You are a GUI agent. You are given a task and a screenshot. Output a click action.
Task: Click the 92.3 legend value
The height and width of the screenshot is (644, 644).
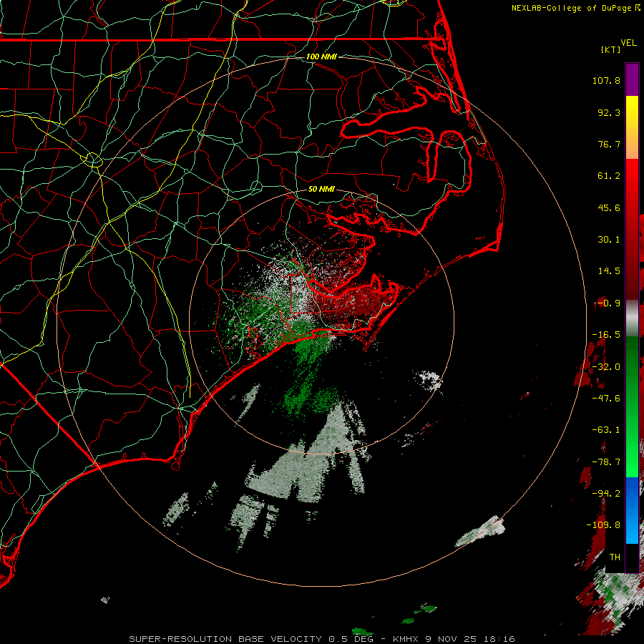click(x=609, y=112)
